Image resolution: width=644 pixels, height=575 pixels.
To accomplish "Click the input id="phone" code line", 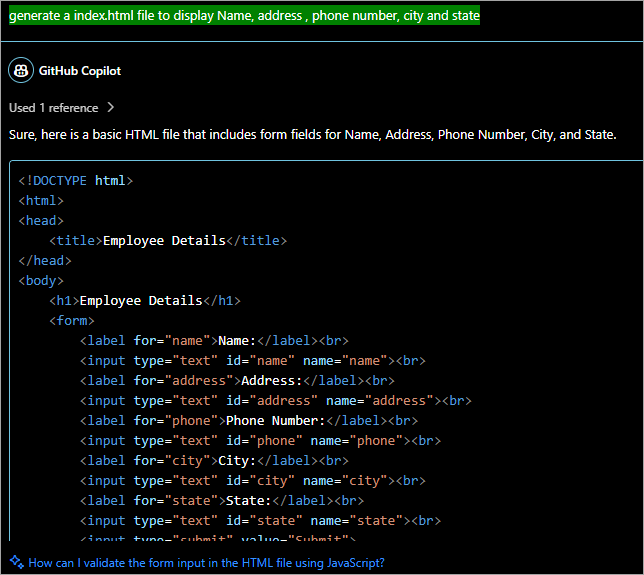I will tap(260, 441).
